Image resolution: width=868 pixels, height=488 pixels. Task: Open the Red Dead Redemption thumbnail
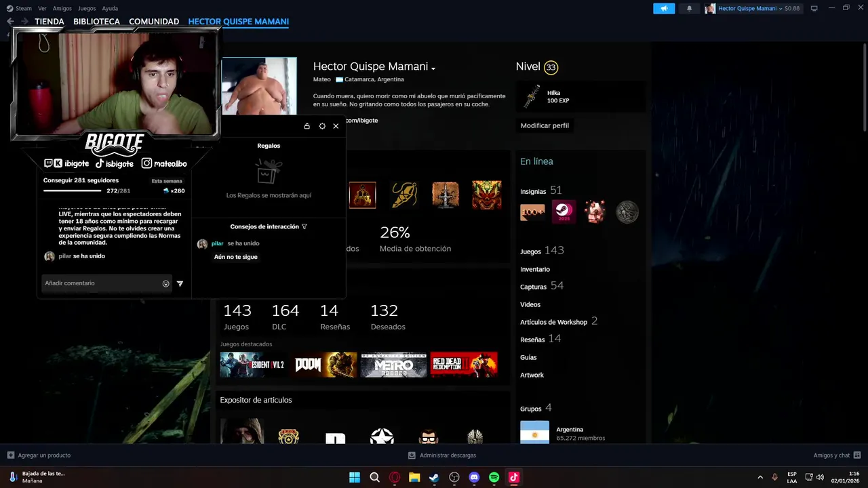[464, 365]
